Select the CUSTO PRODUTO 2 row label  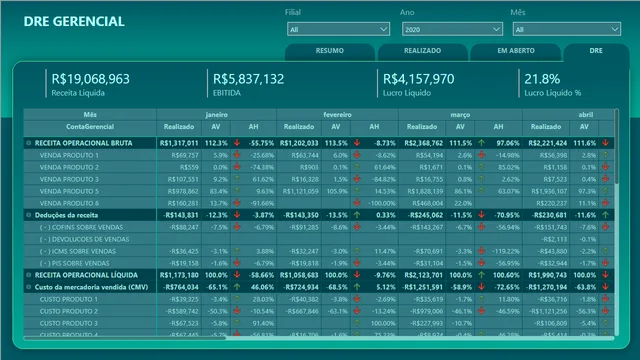coord(69,311)
